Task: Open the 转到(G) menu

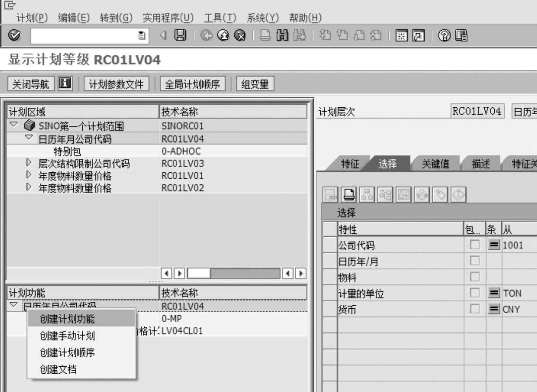Action: [116, 18]
